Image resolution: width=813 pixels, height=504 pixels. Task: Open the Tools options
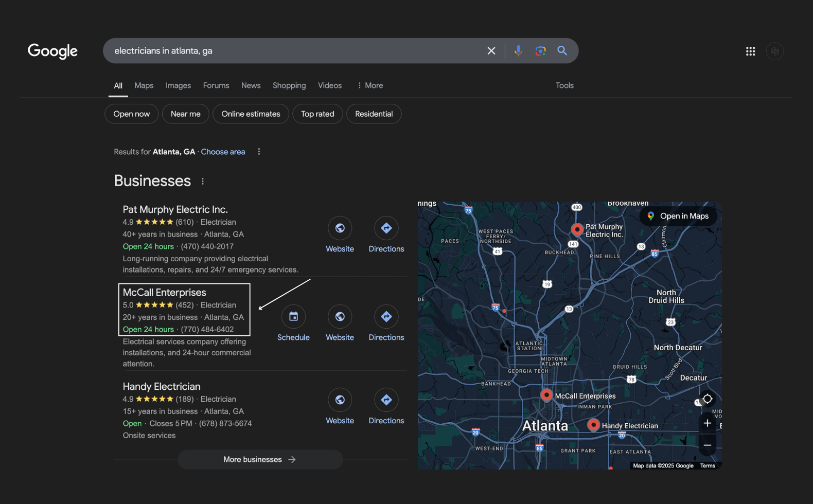click(x=564, y=85)
